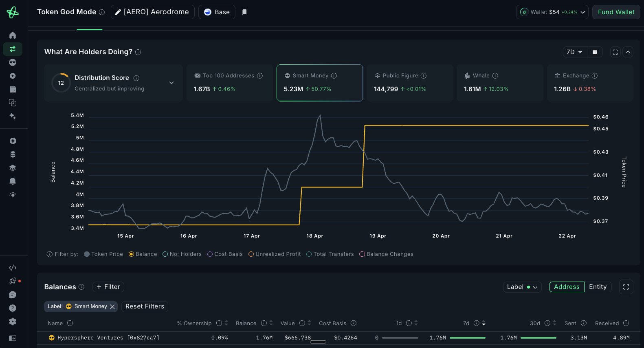Click the home icon in left sidebar
This screenshot has height=348, width=644.
pyautogui.click(x=13, y=35)
